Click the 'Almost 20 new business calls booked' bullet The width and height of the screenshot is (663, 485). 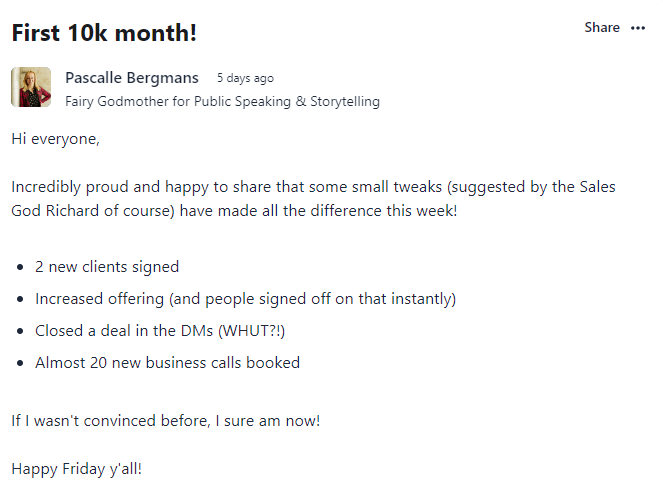point(167,363)
